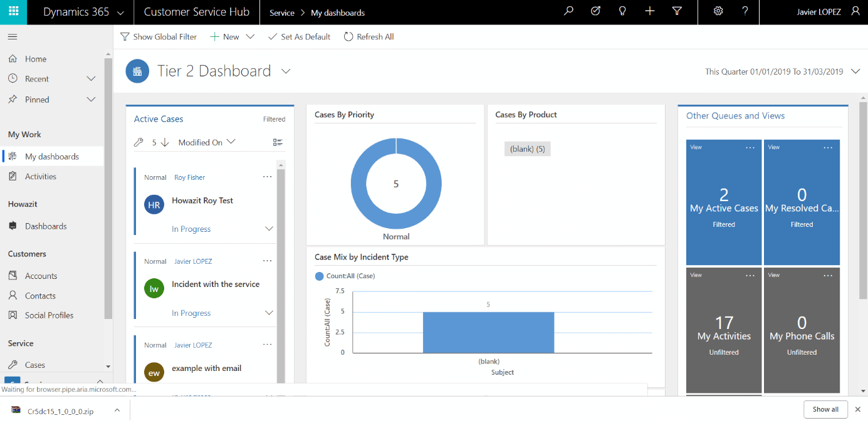The height and width of the screenshot is (423, 868).
Task: Click the New button in the command bar
Action: 224,37
